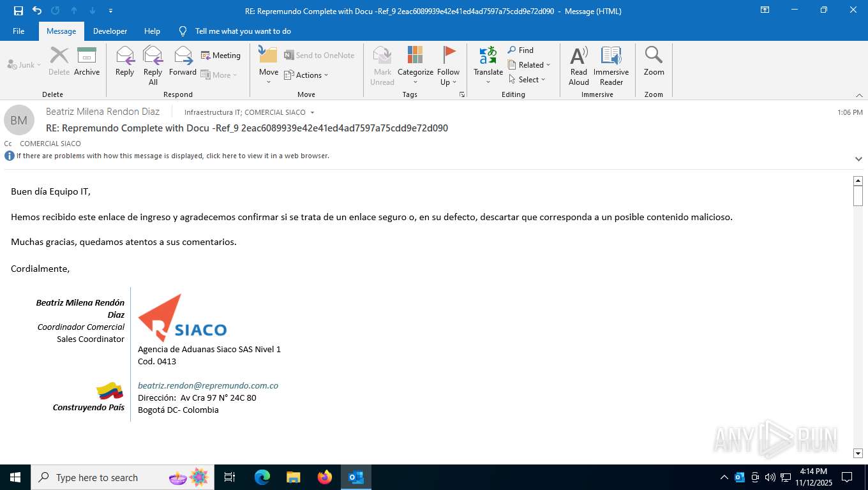Switch to the Developer tab

[x=110, y=31]
